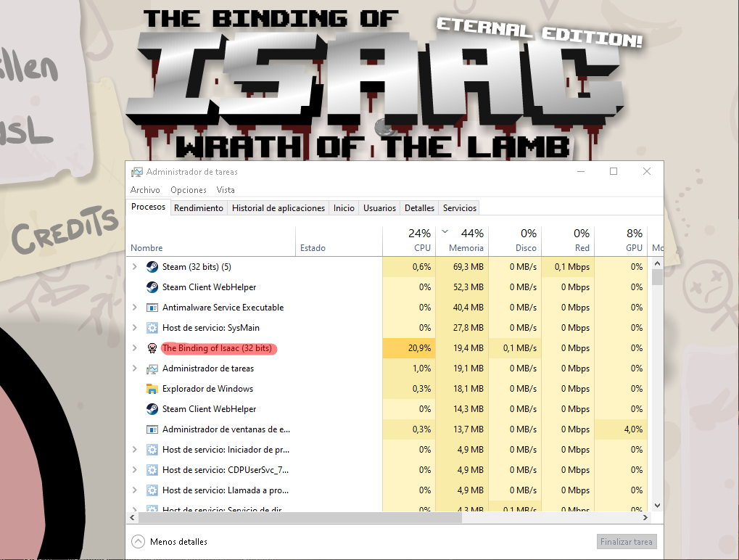Click the 40,4 MB memory cell
This screenshot has width=739, height=560.
pos(463,308)
